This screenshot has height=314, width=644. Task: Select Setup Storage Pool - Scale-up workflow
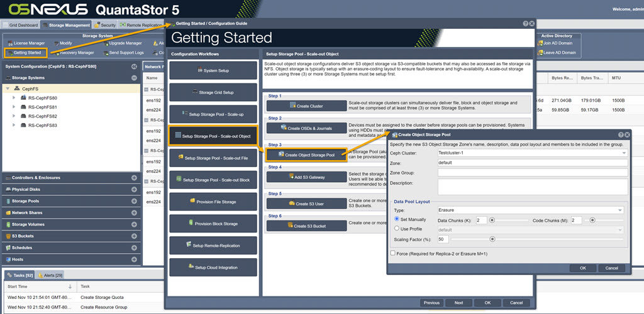213,114
